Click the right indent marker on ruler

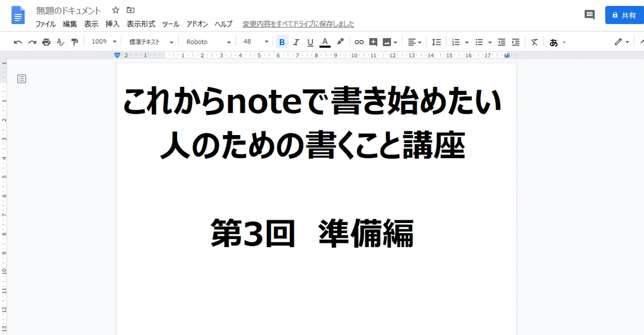coord(507,55)
